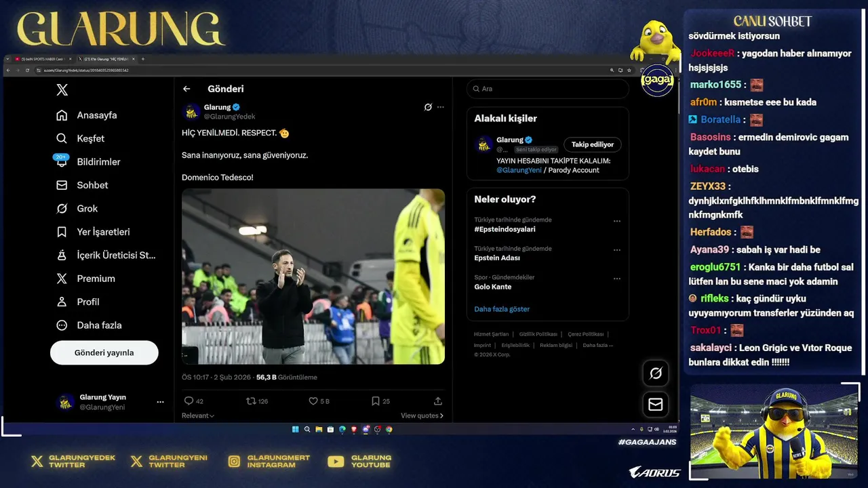Viewport: 868px width, 488px height.
Task: Click the browser address bar URL
Action: [x=86, y=70]
